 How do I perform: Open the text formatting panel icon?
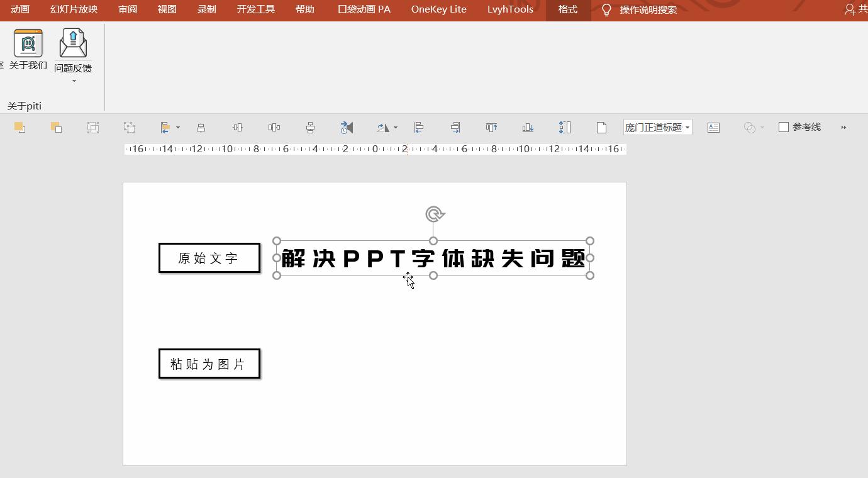(x=713, y=127)
